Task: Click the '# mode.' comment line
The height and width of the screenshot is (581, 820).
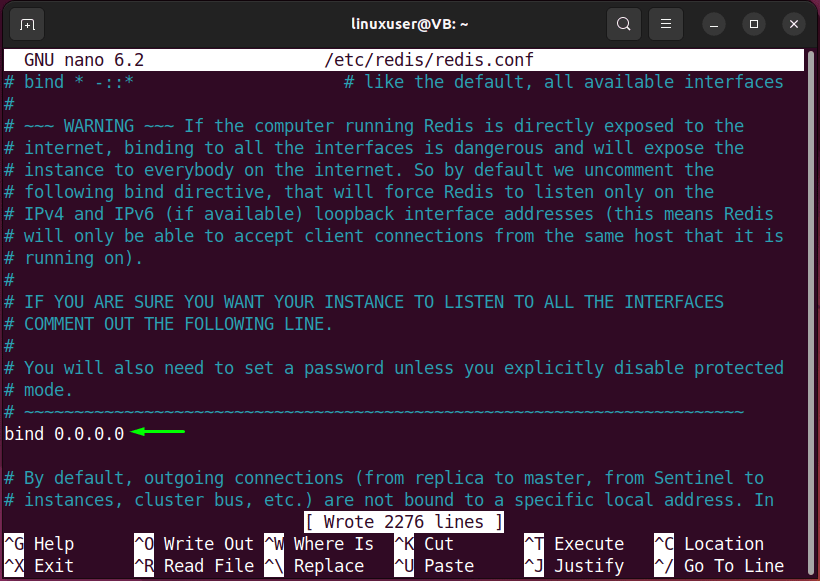Action: tap(39, 390)
